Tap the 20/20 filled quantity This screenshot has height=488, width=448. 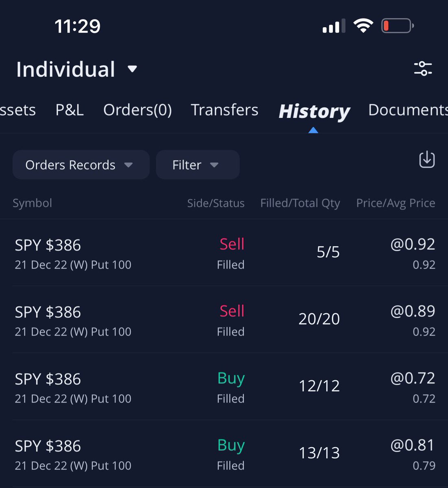click(x=319, y=319)
